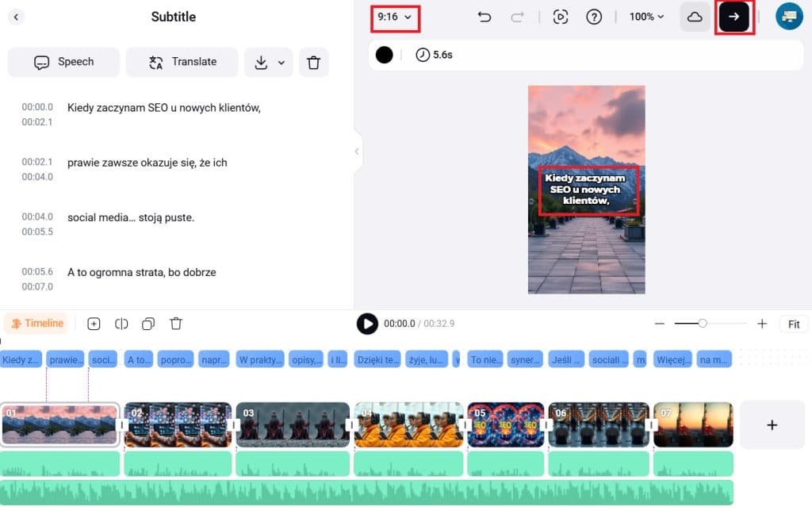Click the split clip icon in timeline toolbar
This screenshot has height=514, width=812.
121,324
